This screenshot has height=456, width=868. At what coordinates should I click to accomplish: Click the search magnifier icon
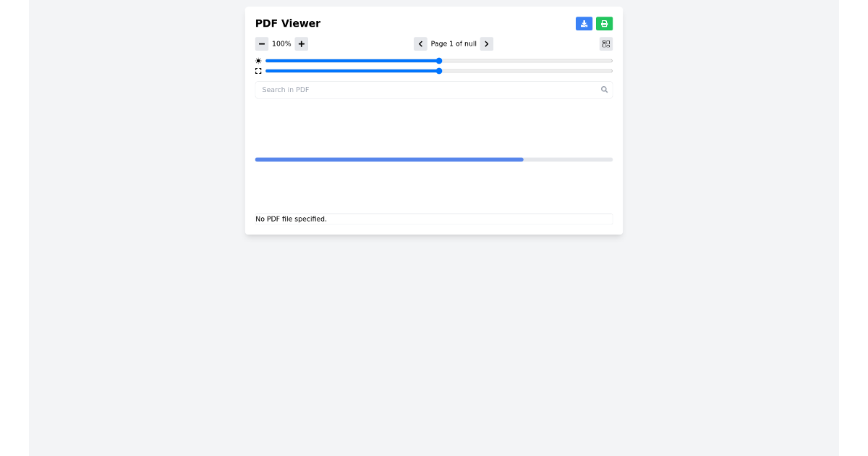click(604, 89)
